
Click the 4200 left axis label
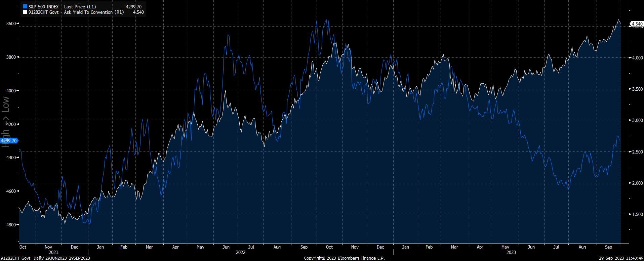11,124
